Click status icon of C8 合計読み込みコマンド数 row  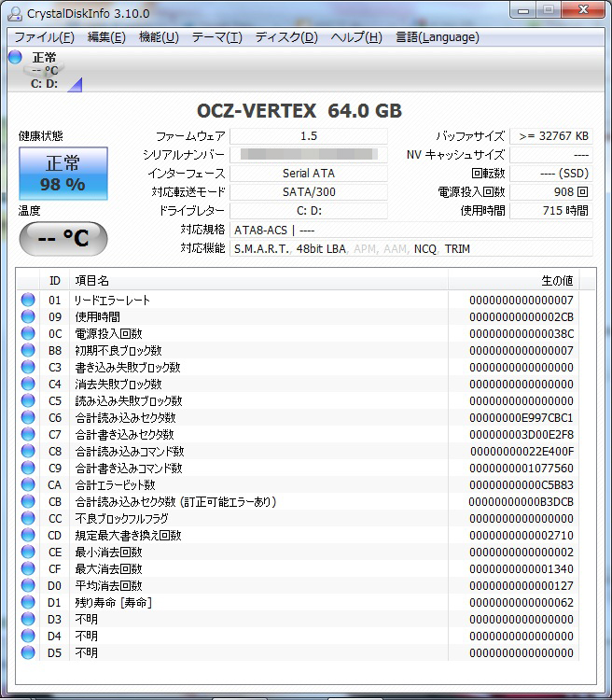[x=28, y=451]
